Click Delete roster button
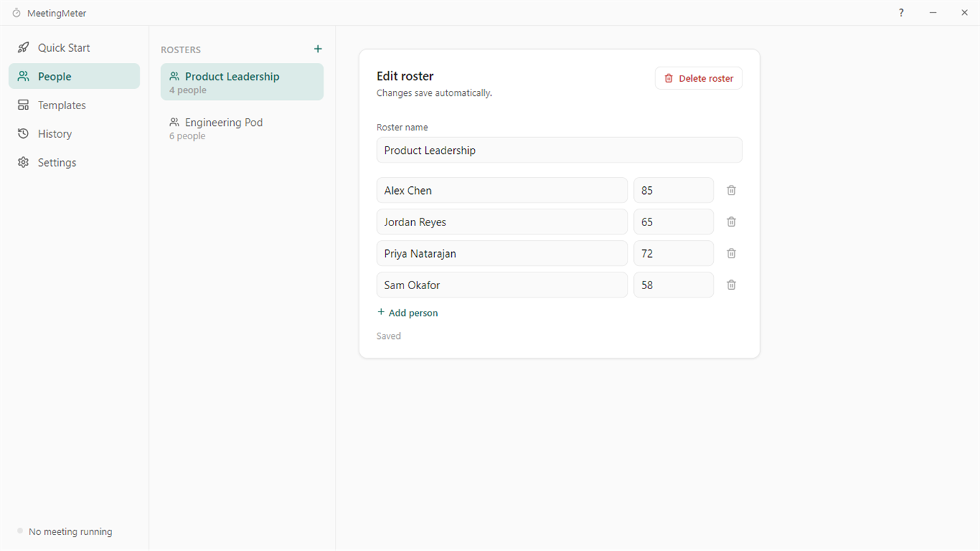This screenshot has width=980, height=551. point(698,78)
